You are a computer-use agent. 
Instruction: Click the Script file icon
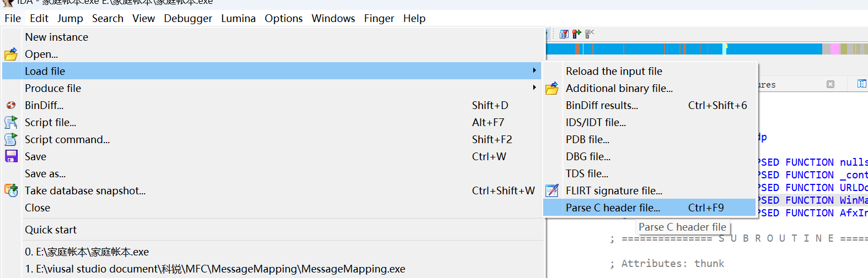pos(11,122)
